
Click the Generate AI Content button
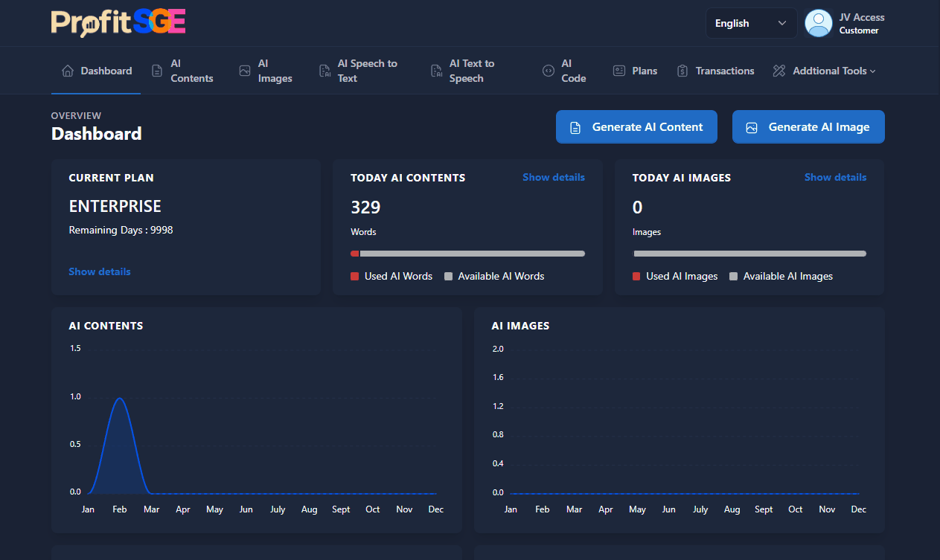click(x=636, y=127)
